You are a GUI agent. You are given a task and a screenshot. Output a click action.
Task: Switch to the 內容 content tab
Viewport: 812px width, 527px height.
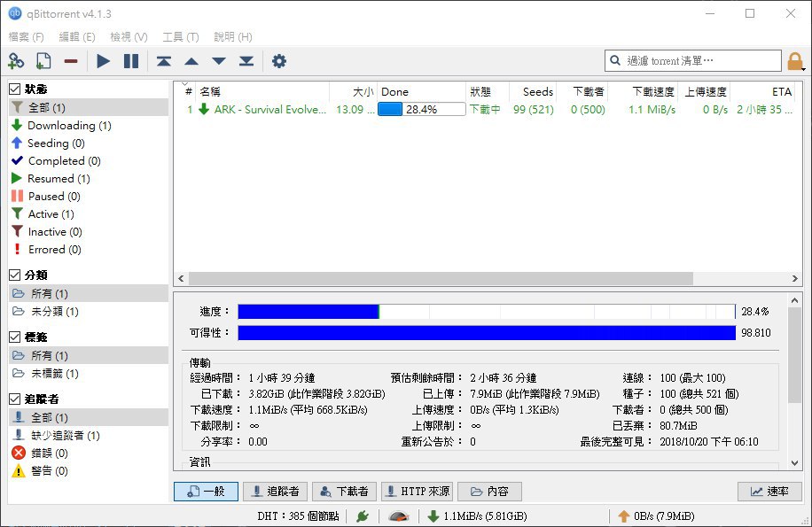(489, 492)
